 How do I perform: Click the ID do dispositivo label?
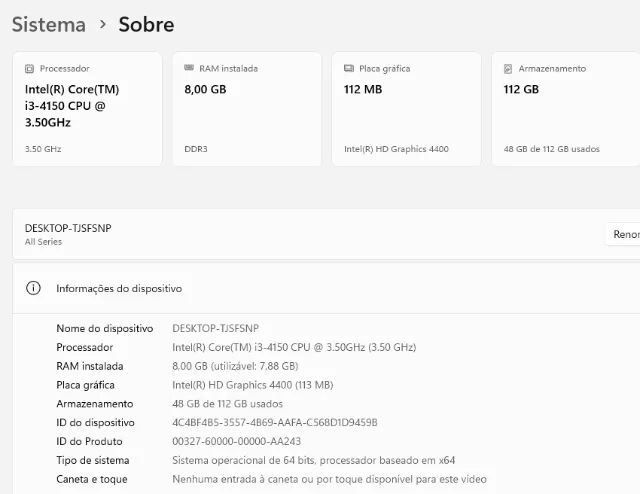(96, 423)
